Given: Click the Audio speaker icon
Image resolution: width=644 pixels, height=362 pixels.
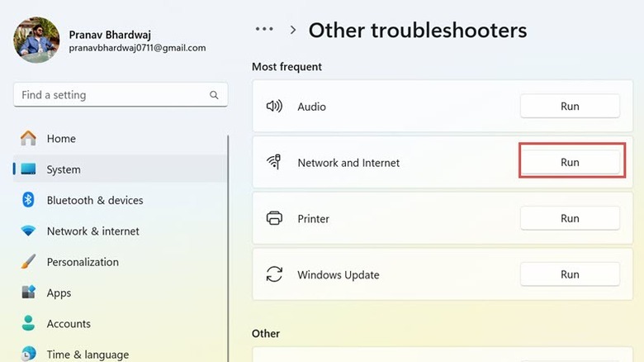Looking at the screenshot, I should (274, 107).
